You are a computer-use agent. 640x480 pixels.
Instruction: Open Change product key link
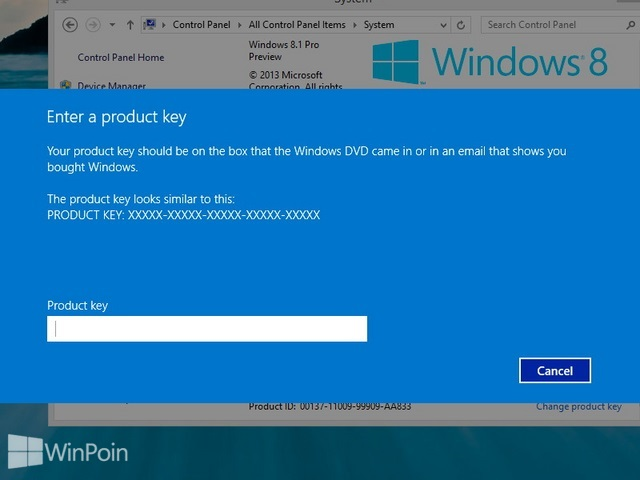click(579, 407)
